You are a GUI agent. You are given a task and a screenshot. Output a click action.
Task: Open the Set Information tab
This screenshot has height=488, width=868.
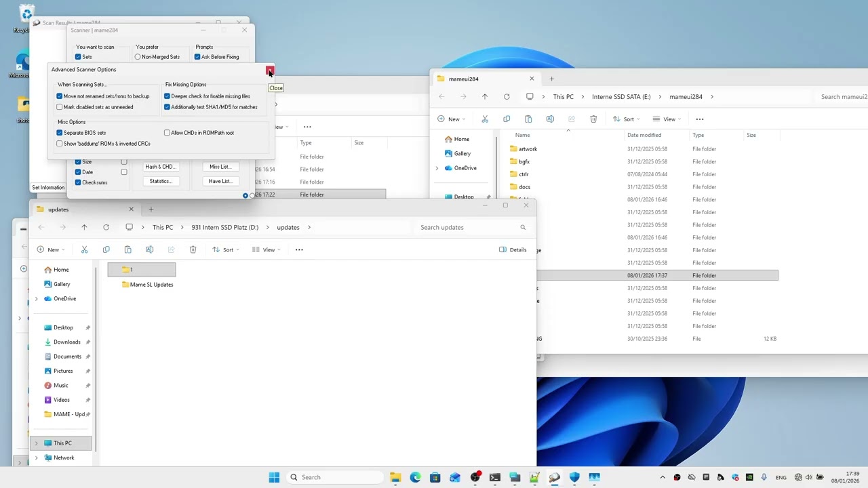(x=48, y=188)
